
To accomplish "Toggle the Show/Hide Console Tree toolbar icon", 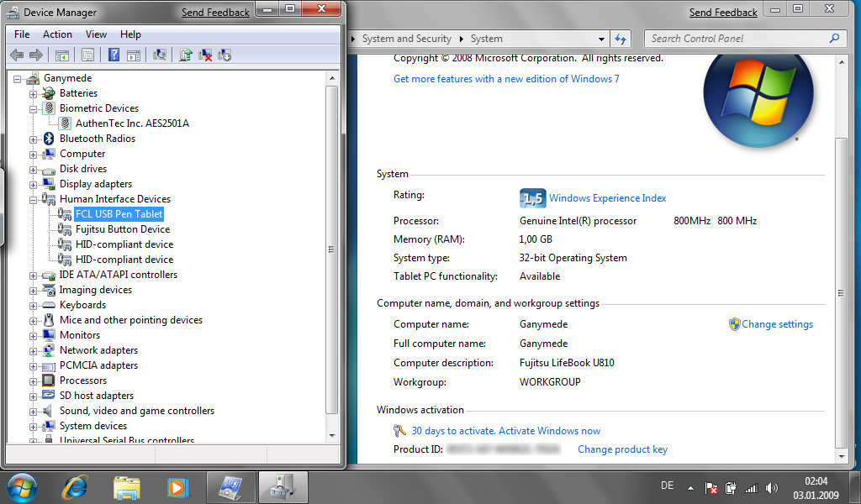I will (x=61, y=55).
